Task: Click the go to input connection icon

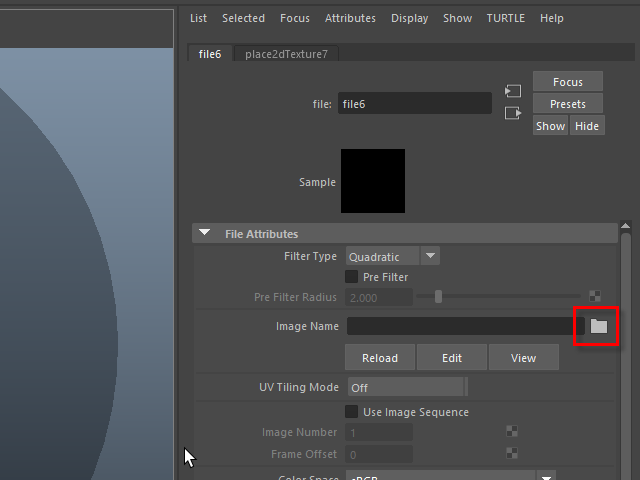Action: click(x=513, y=91)
